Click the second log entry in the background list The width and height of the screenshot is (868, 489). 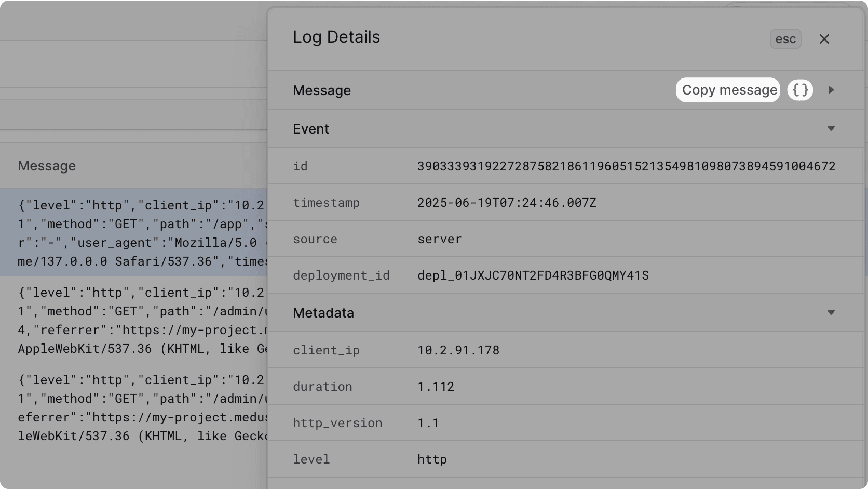click(135, 320)
